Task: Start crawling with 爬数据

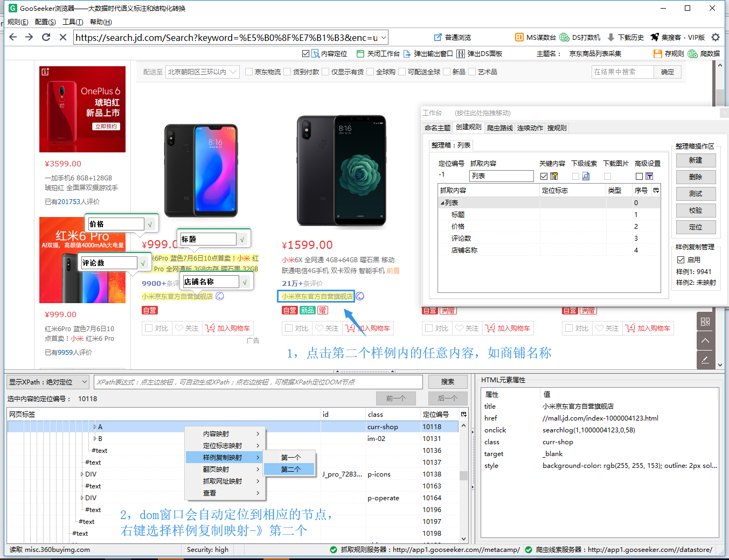Action: point(704,53)
